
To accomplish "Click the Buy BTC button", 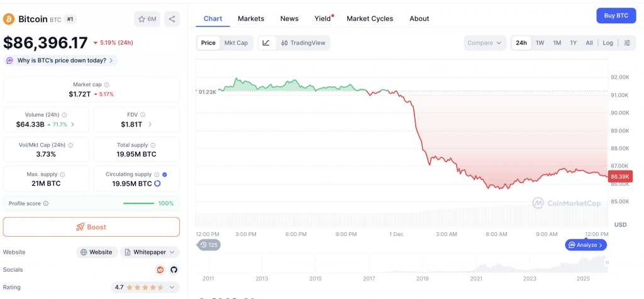I will 616,16.
